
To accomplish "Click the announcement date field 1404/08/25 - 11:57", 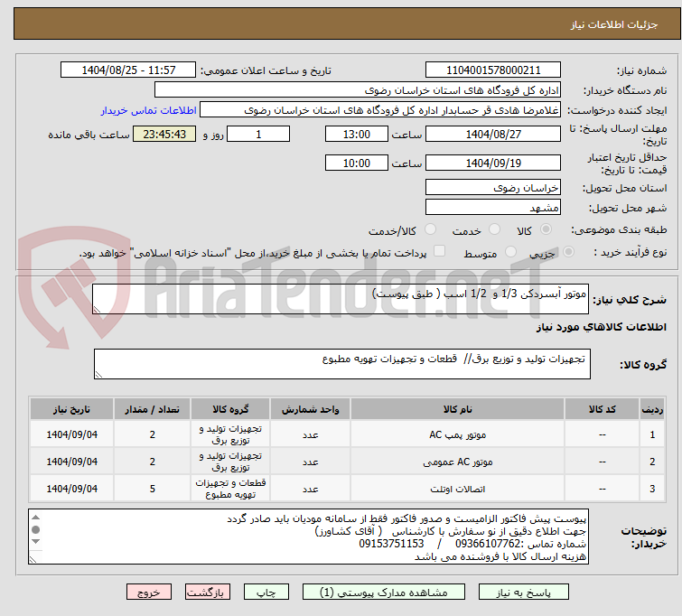I will [x=128, y=70].
